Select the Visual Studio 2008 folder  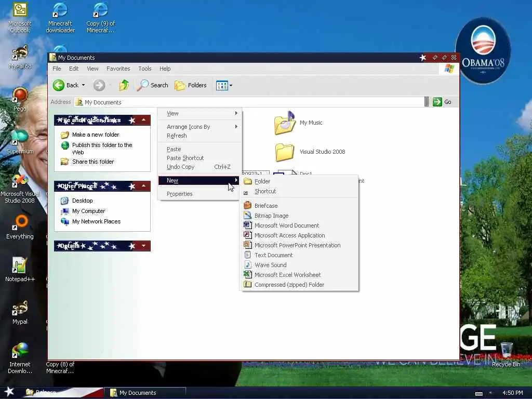coord(310,152)
